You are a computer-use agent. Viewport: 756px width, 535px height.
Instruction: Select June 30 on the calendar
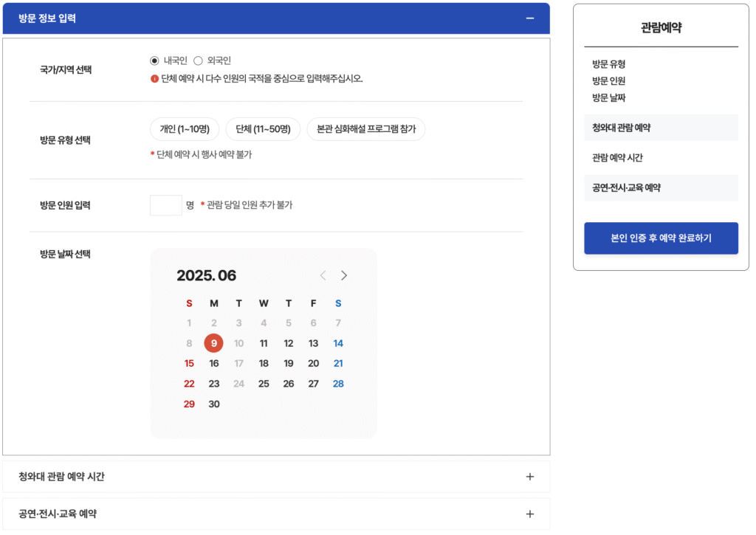coord(214,404)
